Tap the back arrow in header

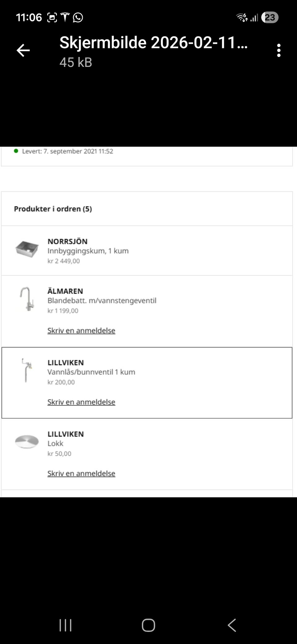pos(23,50)
